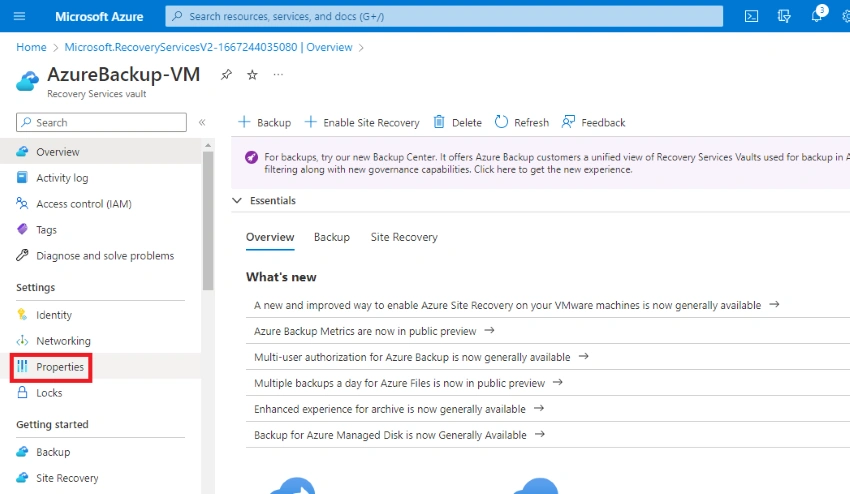Click the Refresh circular arrow icon

[x=501, y=122]
